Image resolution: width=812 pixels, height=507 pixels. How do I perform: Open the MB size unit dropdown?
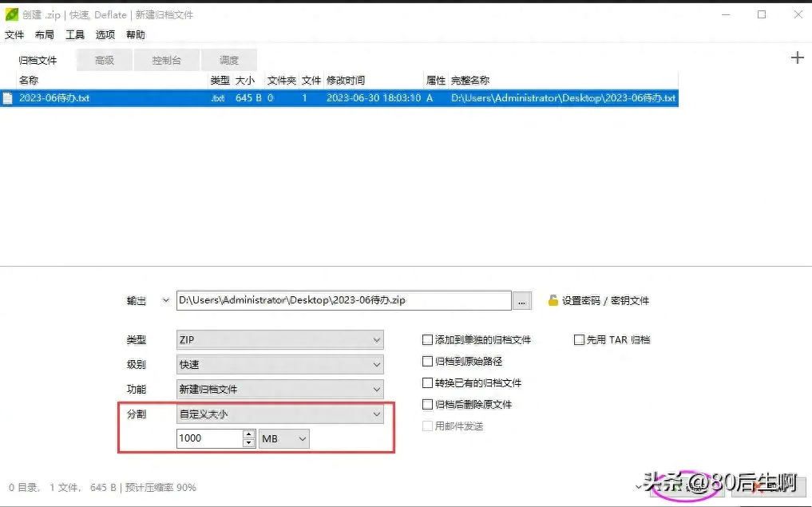coord(284,438)
